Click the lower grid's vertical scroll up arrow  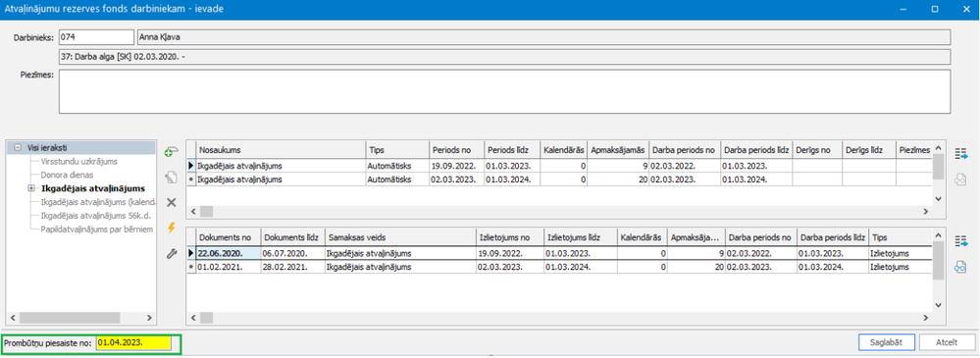click(938, 235)
